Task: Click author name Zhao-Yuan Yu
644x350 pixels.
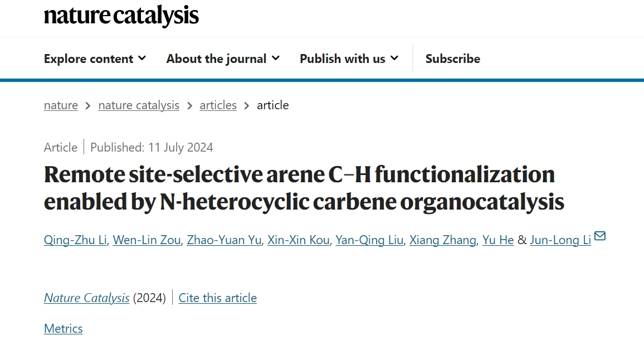Action: (224, 240)
